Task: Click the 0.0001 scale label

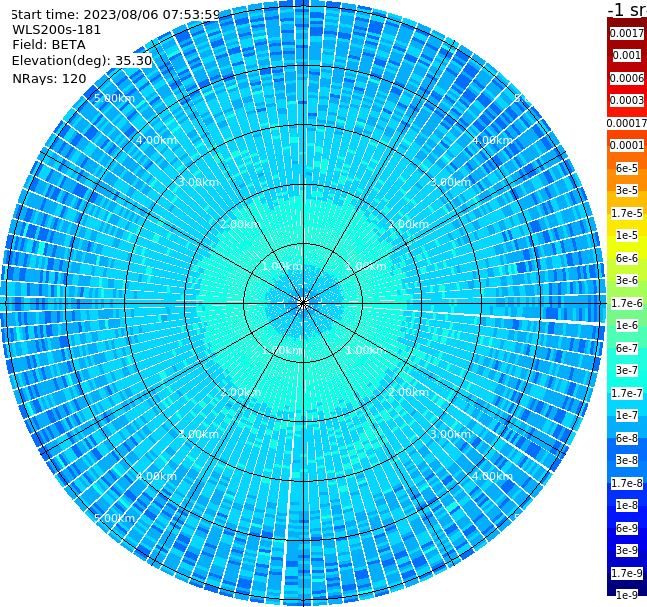Action: [627, 145]
